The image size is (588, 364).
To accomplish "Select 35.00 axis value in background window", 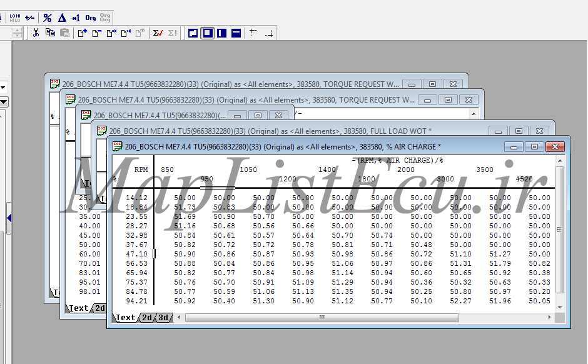I will tap(89, 216).
